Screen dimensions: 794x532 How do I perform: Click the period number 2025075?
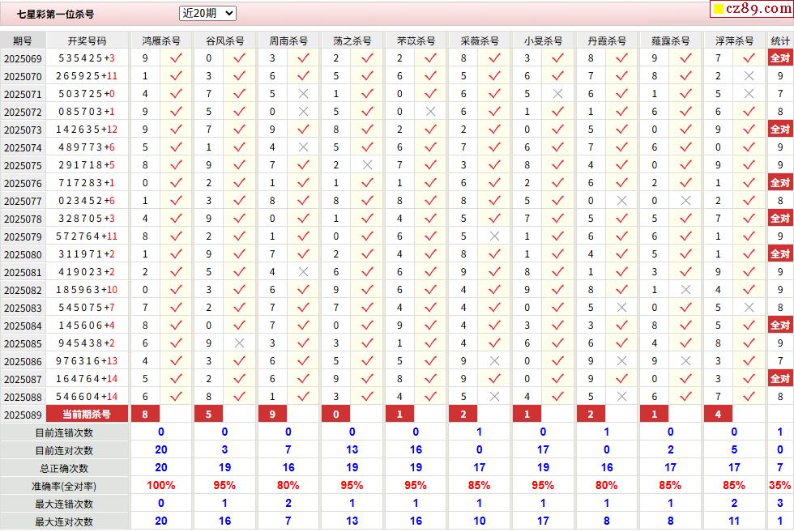[x=23, y=165]
